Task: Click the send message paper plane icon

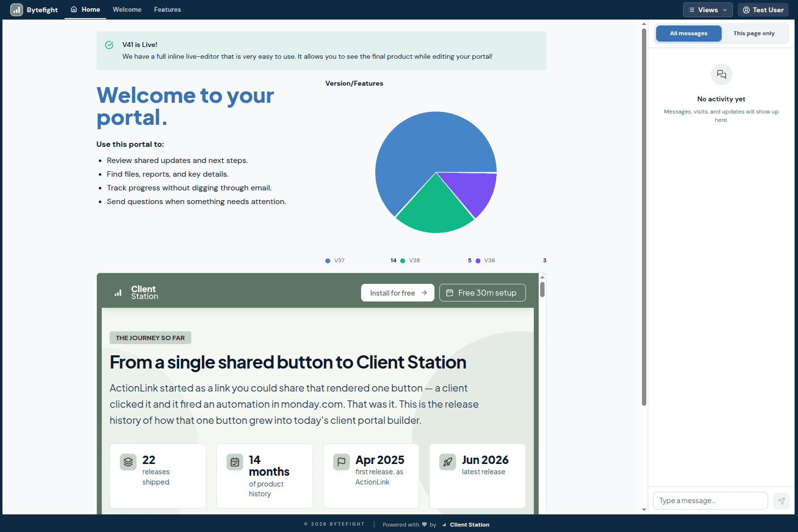Action: [x=781, y=501]
